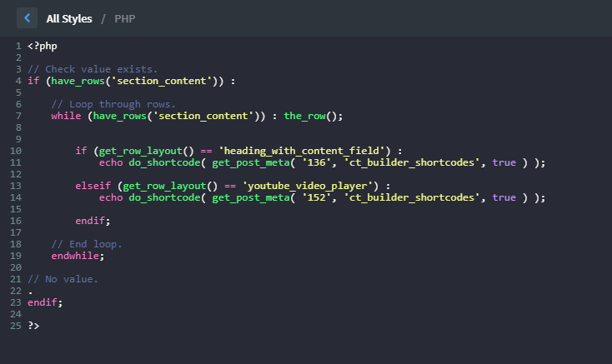The width and height of the screenshot is (612, 364).
Task: Click the 'if' keyword on line 4
Action: [33, 81]
